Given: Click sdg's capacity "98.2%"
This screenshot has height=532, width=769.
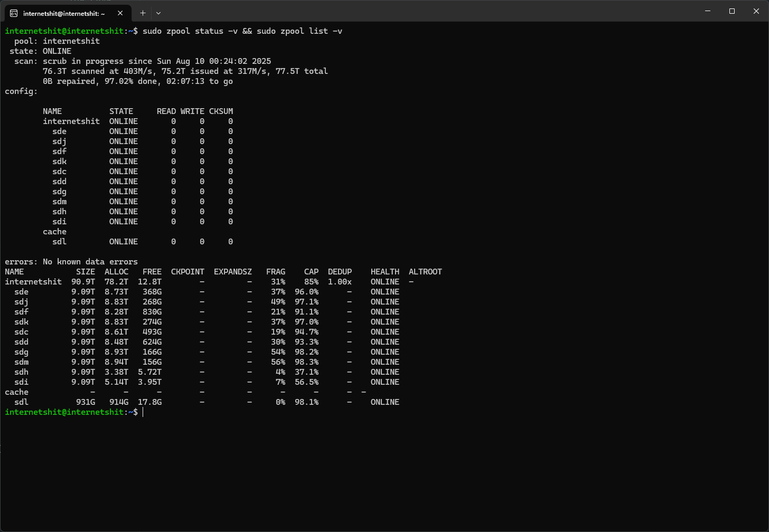Looking at the screenshot, I should pos(306,352).
